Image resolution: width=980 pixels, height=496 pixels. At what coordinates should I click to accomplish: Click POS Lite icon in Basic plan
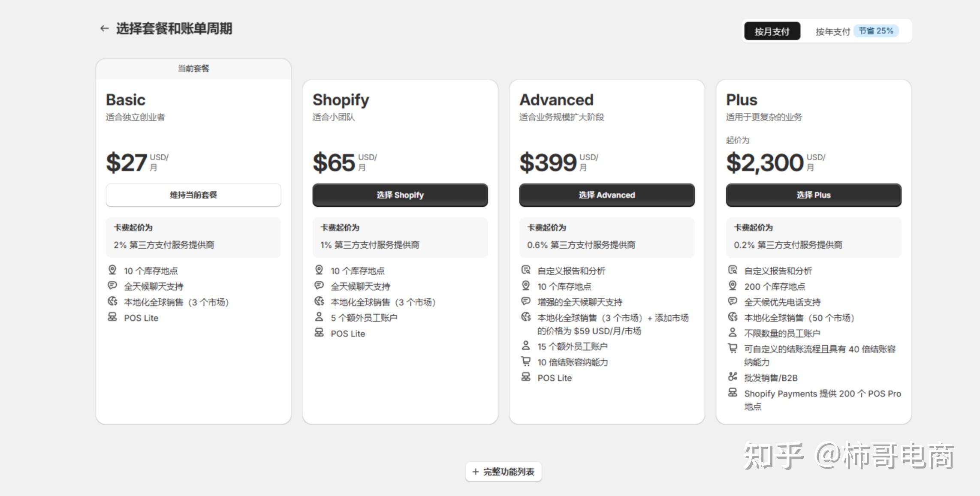[112, 317]
